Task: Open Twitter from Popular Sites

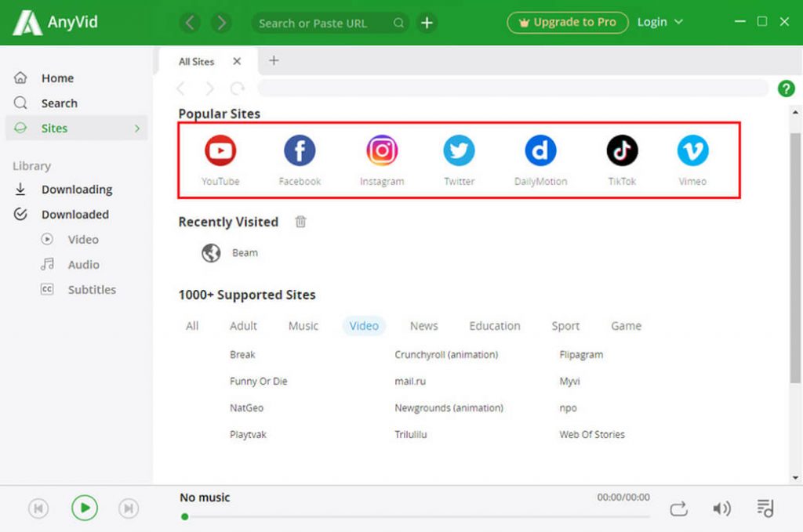Action: click(459, 151)
